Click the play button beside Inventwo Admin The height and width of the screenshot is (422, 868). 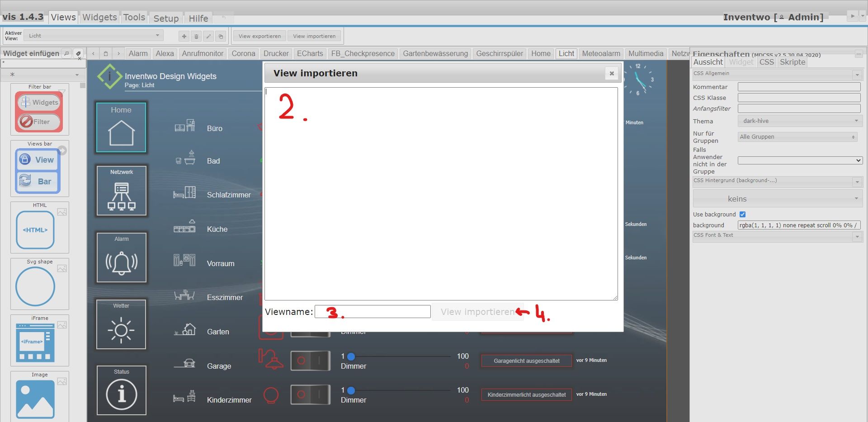tap(853, 16)
